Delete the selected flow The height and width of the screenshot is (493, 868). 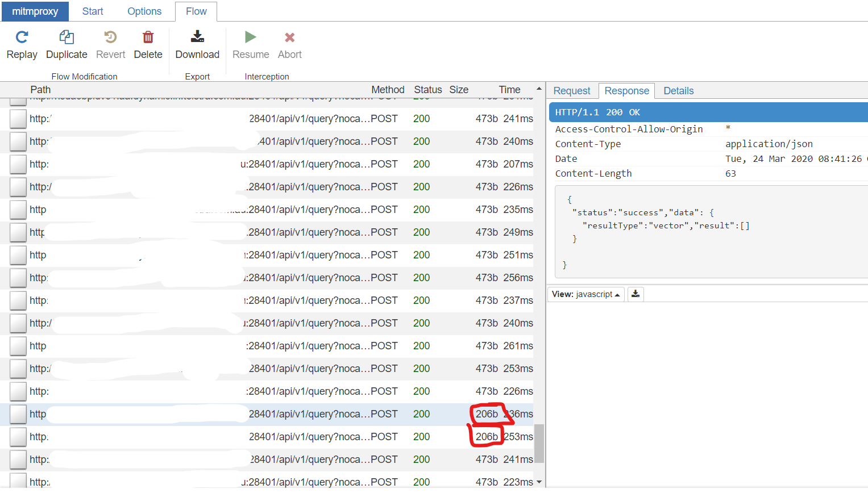click(x=148, y=45)
